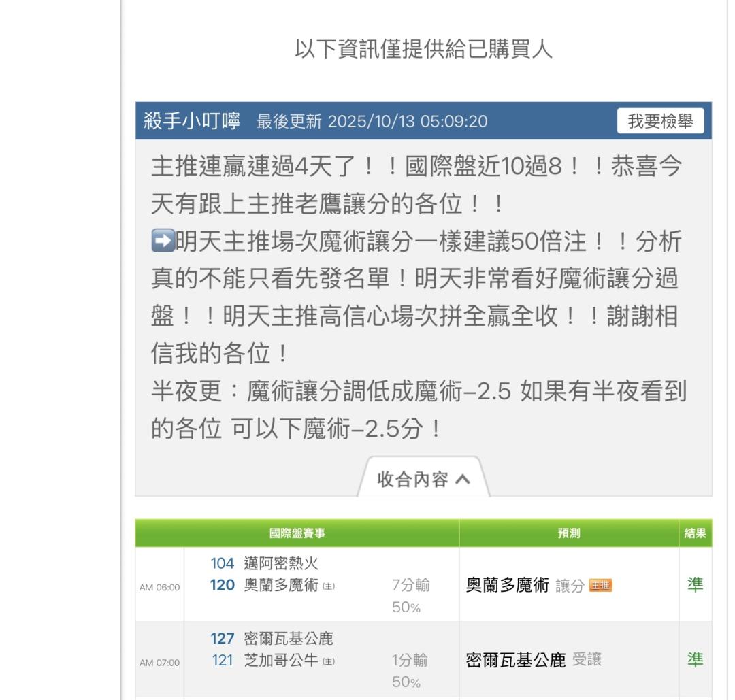The image size is (735, 700).
Task: Click the 主推 orange badge
Action: pos(600,585)
